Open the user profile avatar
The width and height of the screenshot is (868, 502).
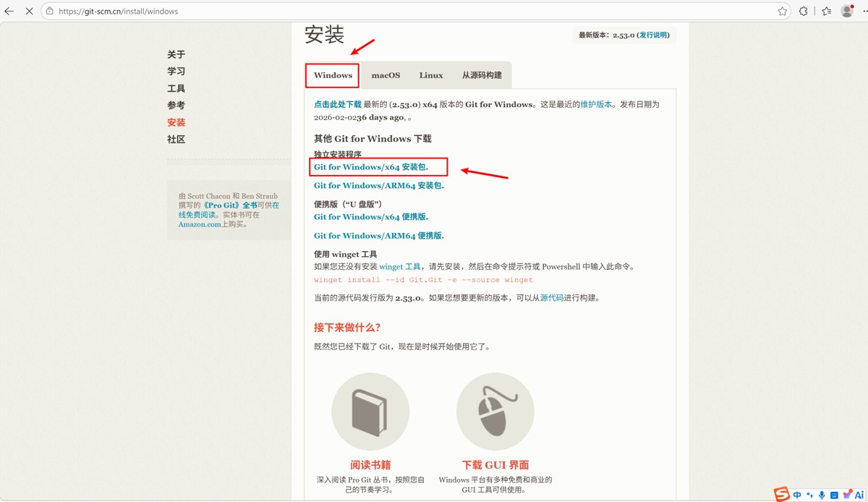[847, 12]
